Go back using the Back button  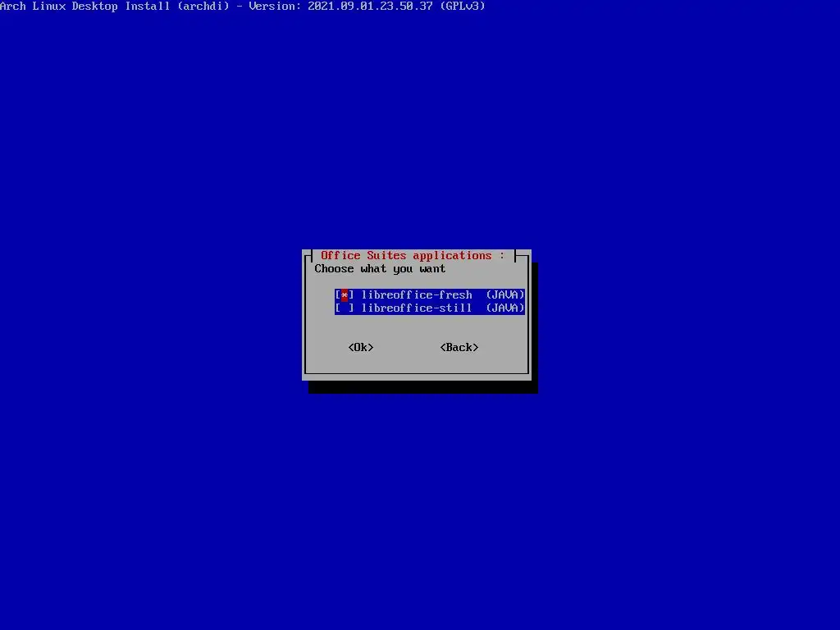pyautogui.click(x=459, y=348)
